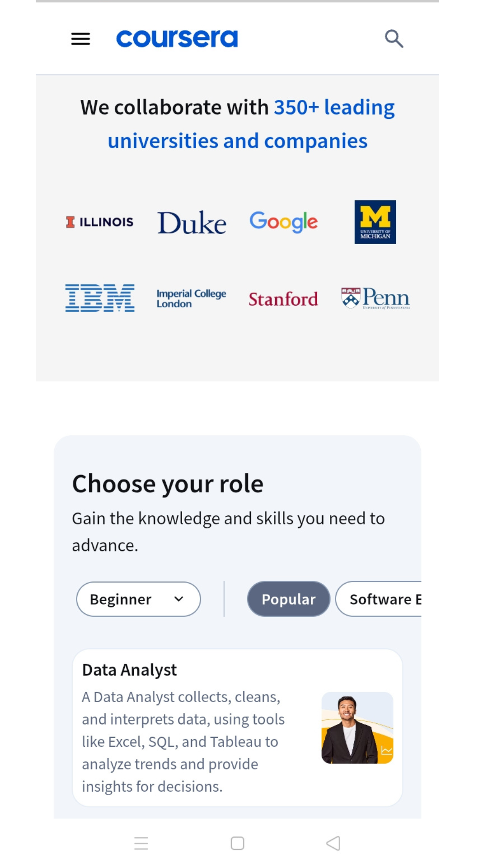Open the Beginner level dropdown

[138, 599]
